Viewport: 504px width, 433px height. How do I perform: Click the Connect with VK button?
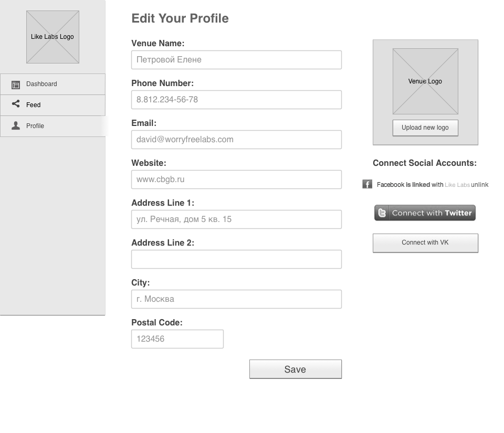pyautogui.click(x=425, y=243)
